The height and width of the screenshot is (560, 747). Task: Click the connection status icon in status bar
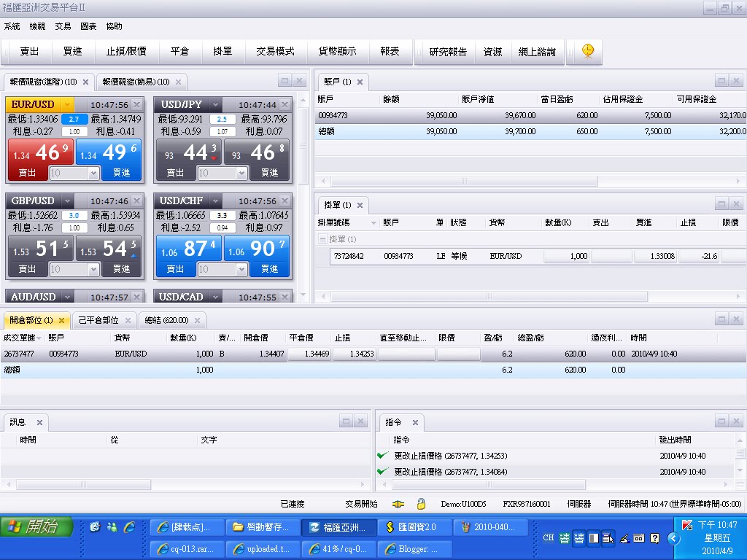[x=398, y=504]
